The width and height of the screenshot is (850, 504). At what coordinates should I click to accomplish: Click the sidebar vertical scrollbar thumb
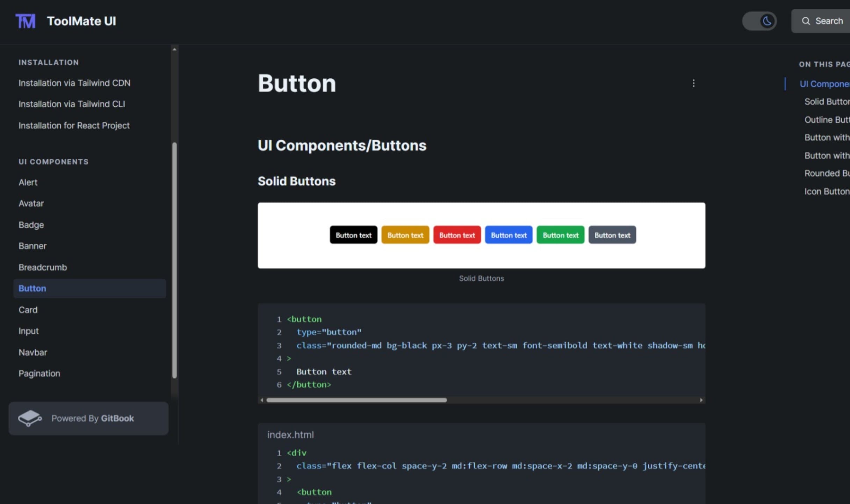(x=174, y=260)
